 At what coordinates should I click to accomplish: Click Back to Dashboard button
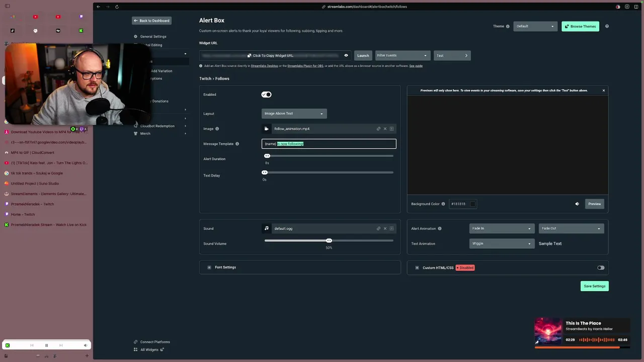point(151,21)
